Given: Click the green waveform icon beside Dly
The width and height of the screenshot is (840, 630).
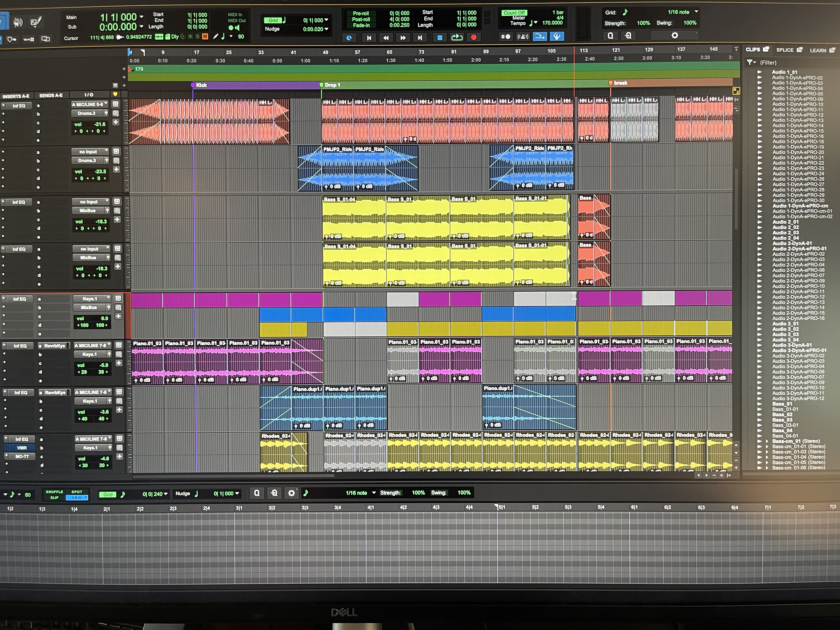Looking at the screenshot, I should click(x=160, y=37).
